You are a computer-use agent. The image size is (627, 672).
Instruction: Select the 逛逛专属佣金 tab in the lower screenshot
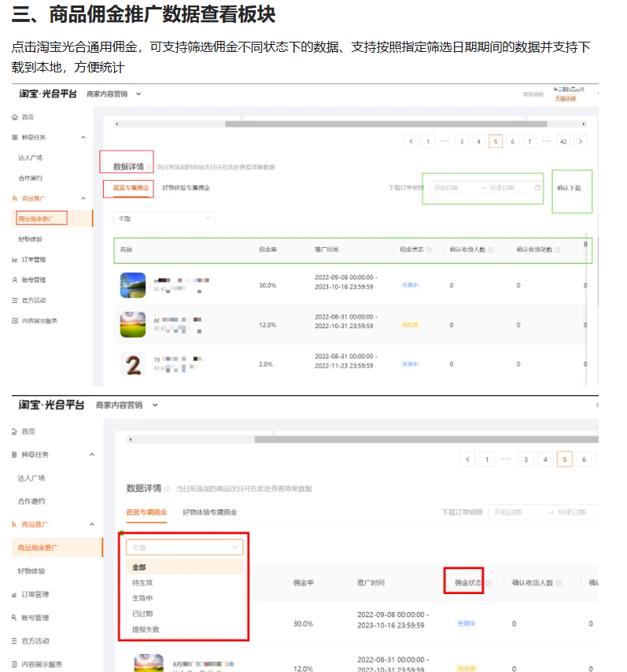click(x=148, y=511)
